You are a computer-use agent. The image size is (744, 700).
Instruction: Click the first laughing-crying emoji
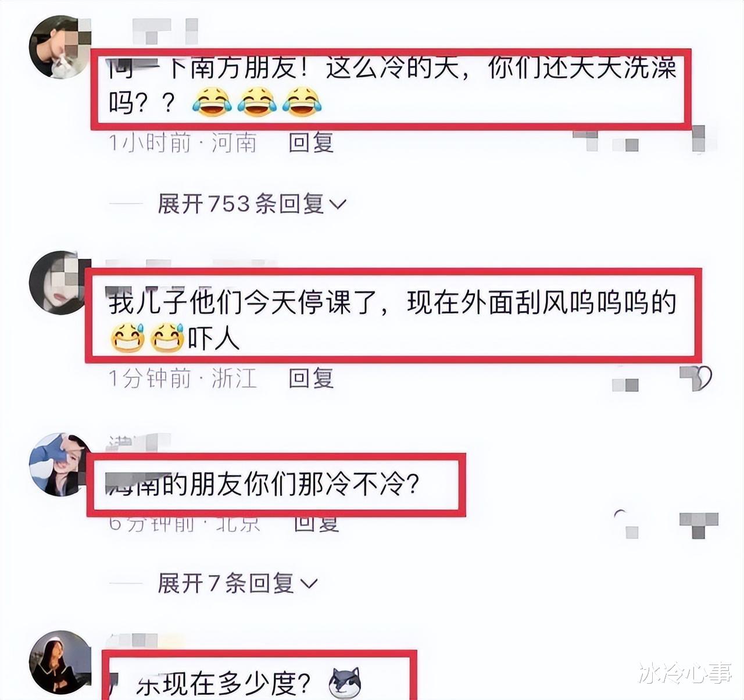tap(212, 102)
